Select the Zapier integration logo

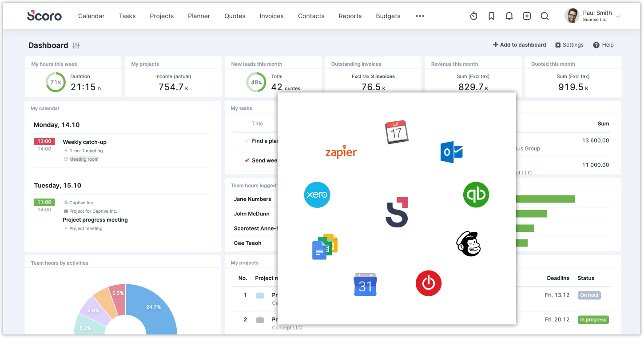tap(341, 152)
